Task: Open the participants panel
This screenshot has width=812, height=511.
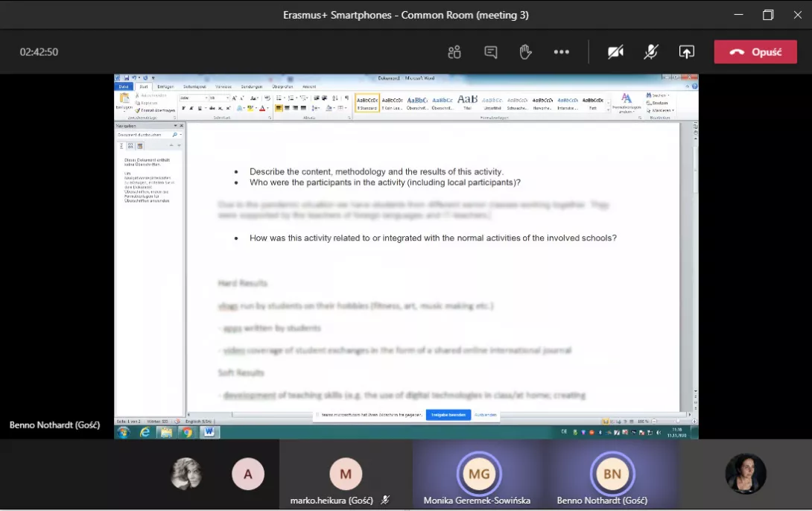Action: pyautogui.click(x=454, y=52)
